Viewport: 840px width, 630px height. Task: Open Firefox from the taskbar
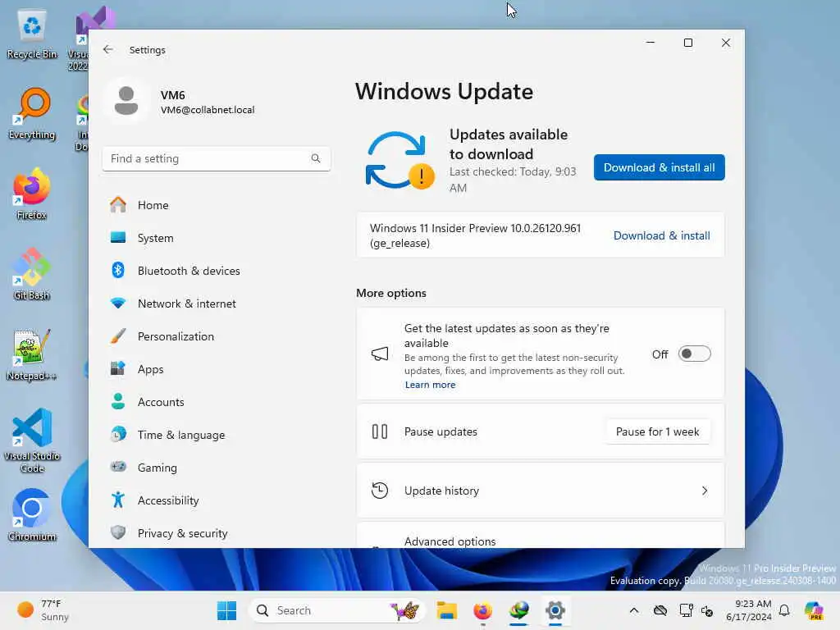(x=482, y=610)
